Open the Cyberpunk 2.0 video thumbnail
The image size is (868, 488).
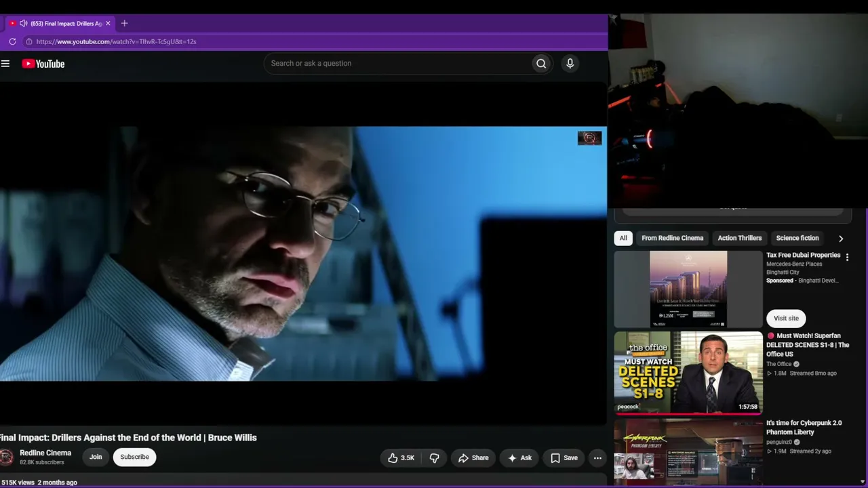click(x=688, y=452)
